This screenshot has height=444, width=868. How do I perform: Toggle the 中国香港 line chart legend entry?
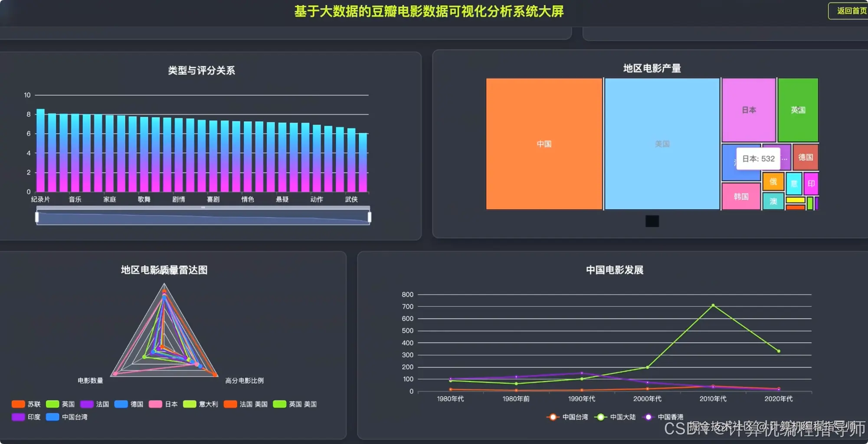[663, 417]
